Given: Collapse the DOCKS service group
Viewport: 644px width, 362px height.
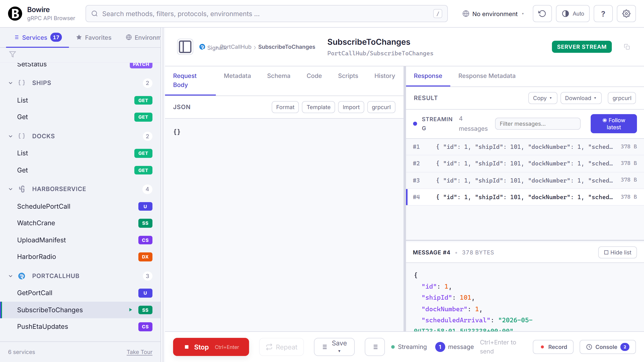Looking at the screenshot, I should [x=11, y=136].
